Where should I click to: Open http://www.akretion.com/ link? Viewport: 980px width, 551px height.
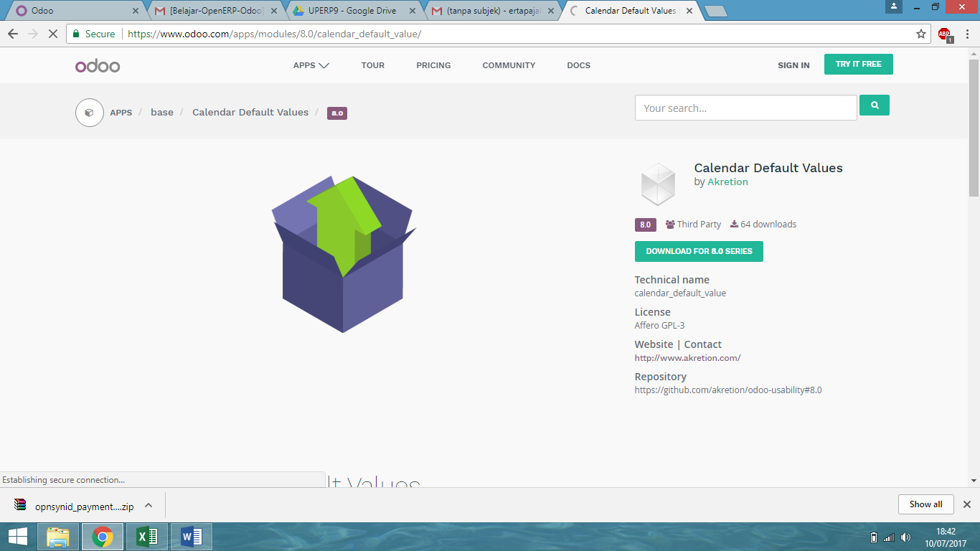click(687, 358)
